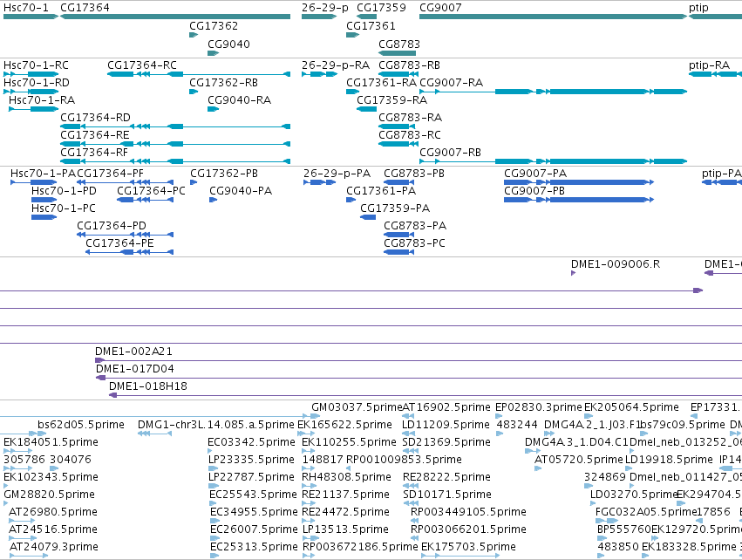The image size is (742, 560).
Task: Select transcript CG9007-RA
Action: (x=553, y=92)
